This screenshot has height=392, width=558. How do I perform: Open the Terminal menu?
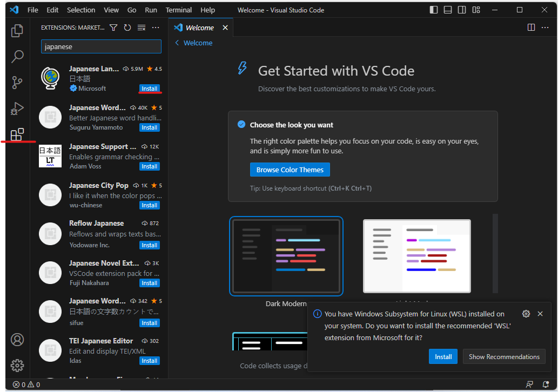(178, 10)
